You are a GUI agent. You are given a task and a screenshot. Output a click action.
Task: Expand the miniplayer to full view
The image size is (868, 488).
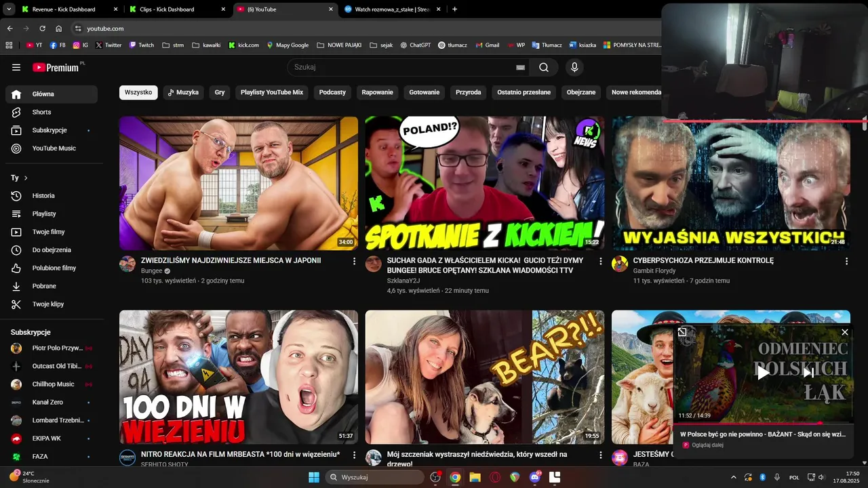point(682,332)
